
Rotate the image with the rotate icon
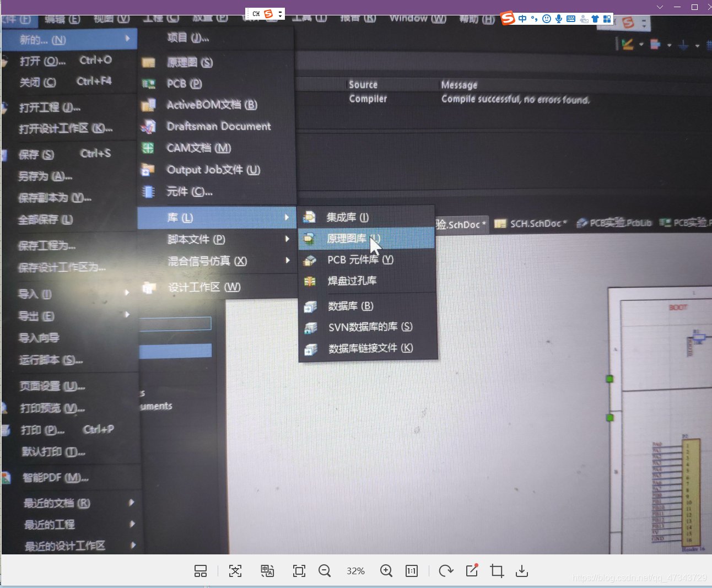[446, 571]
